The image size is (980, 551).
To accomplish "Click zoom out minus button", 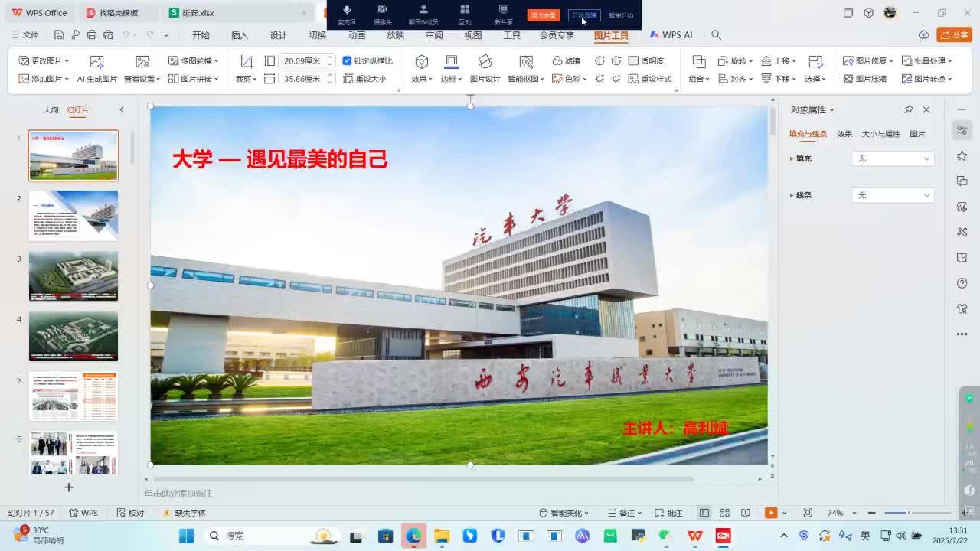I will point(871,513).
